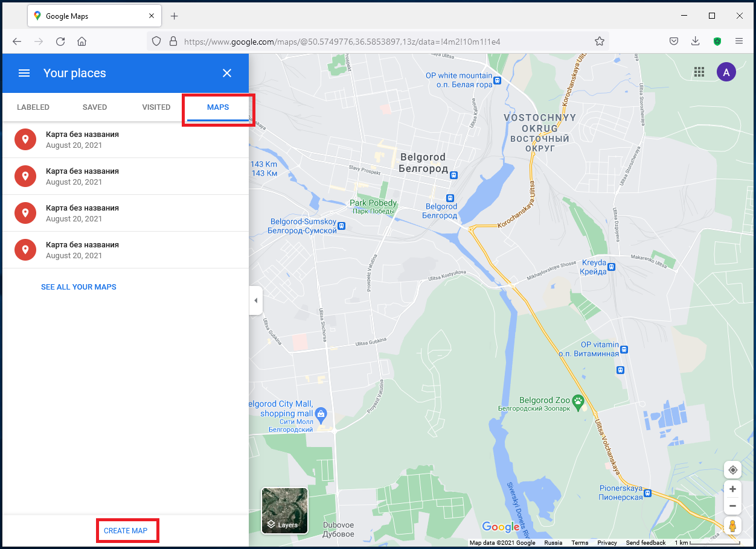Open the browser downloads panel

pos(696,42)
